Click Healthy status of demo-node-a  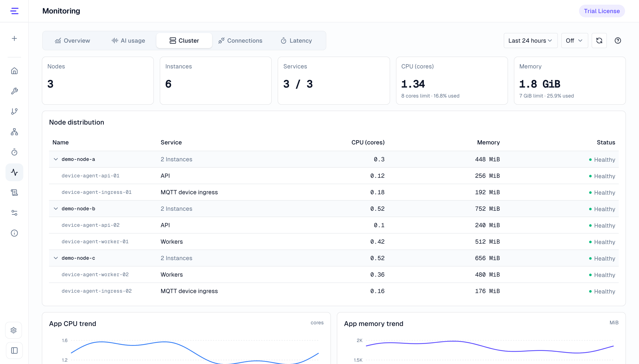[x=602, y=159]
